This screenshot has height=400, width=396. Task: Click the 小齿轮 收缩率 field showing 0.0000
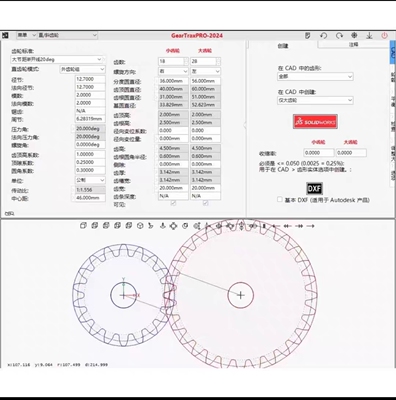[319, 153]
